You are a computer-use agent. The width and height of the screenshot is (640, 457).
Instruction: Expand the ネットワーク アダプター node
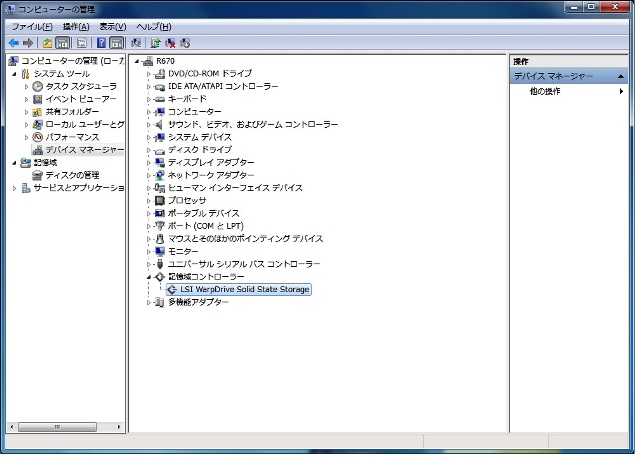pos(148,175)
